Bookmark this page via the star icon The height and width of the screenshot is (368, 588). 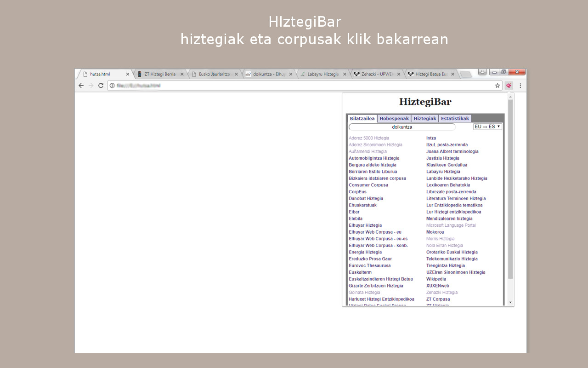pyautogui.click(x=497, y=86)
